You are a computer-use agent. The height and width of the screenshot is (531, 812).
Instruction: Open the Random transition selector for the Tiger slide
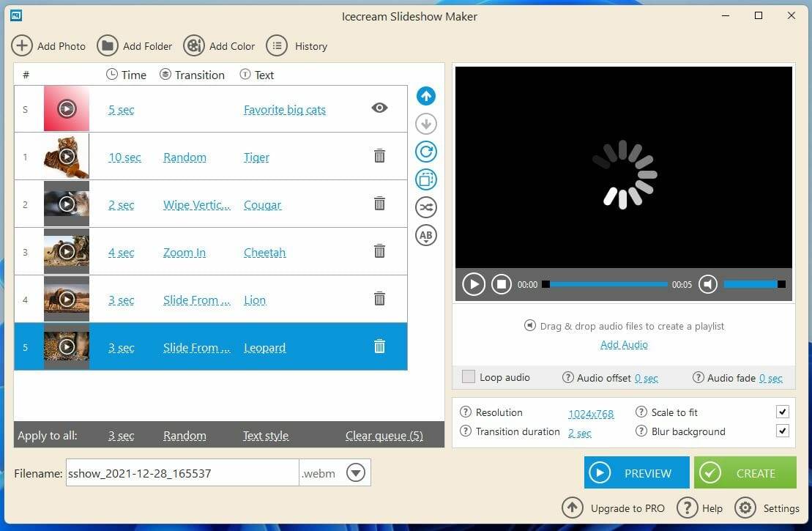pyautogui.click(x=185, y=157)
